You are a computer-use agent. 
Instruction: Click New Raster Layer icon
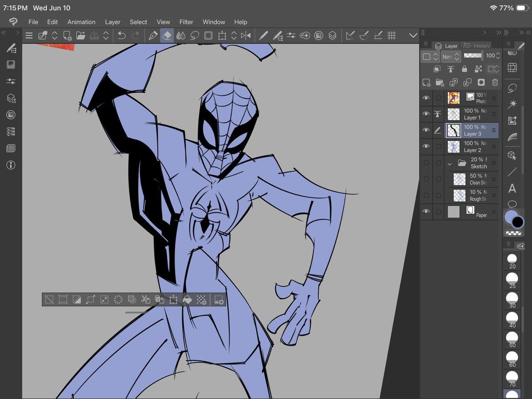[426, 82]
